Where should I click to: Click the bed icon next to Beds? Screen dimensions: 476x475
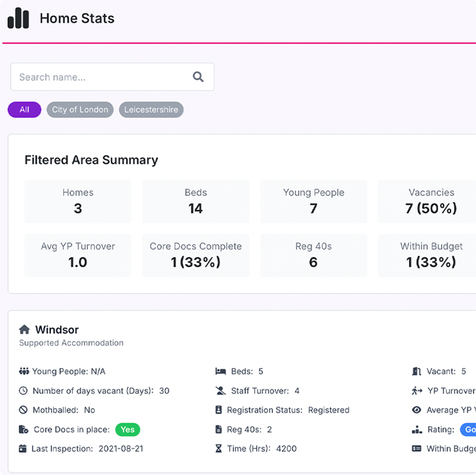[221, 371]
